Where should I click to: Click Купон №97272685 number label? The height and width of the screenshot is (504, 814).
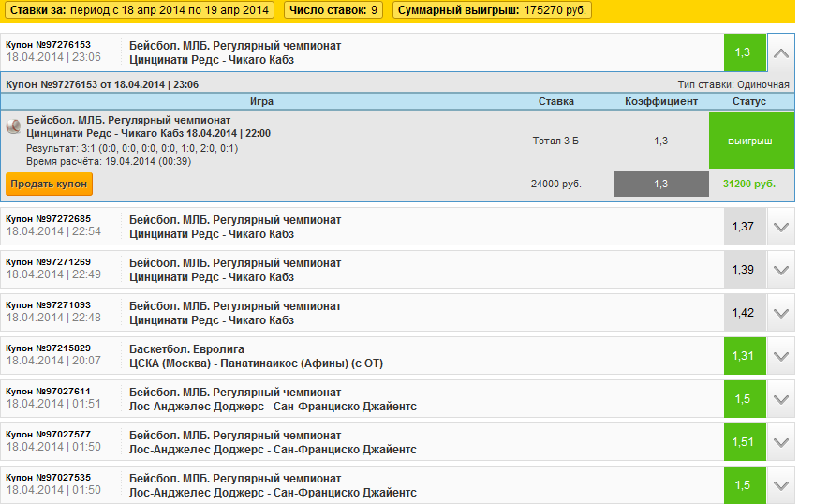tap(49, 219)
